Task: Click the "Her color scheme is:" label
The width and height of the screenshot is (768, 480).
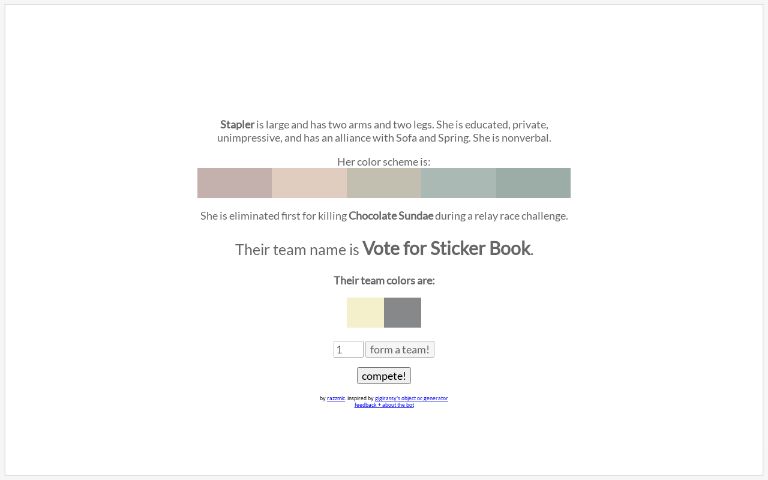Action: [384, 162]
